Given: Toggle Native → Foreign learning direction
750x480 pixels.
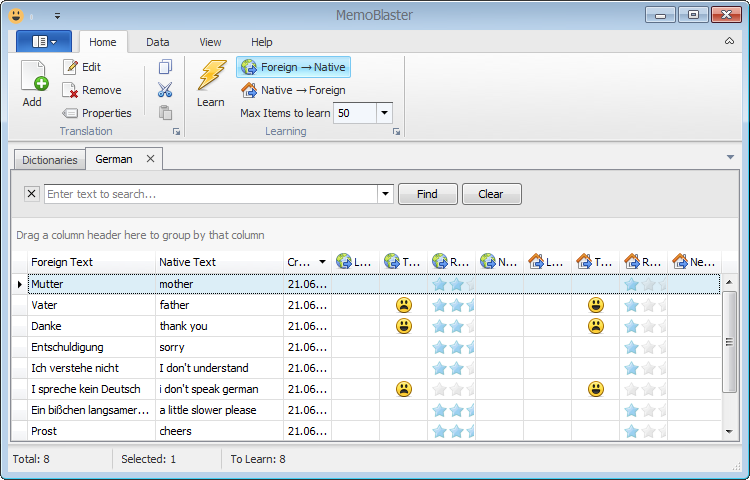Looking at the screenshot, I should (x=293, y=90).
